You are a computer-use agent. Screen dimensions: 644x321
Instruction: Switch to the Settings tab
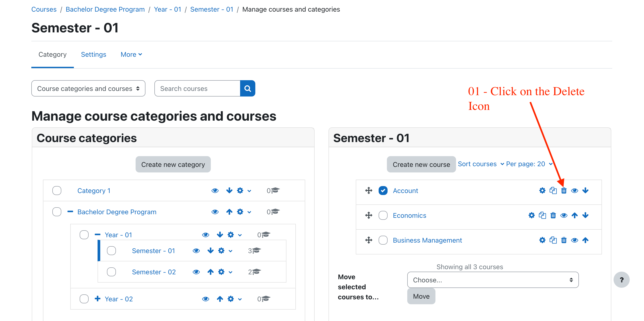(x=94, y=55)
